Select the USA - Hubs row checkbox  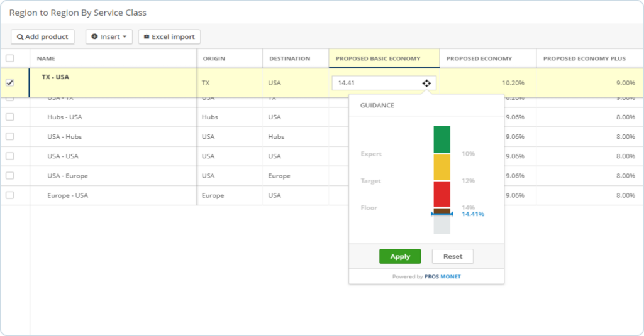point(9,136)
